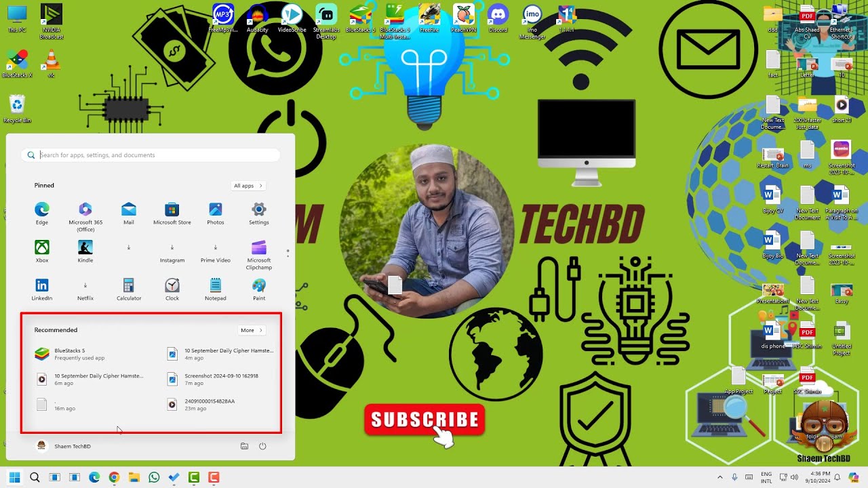Open Microsoft Clipchamp pinned app
Screen dimensions: 868x488
(x=259, y=255)
